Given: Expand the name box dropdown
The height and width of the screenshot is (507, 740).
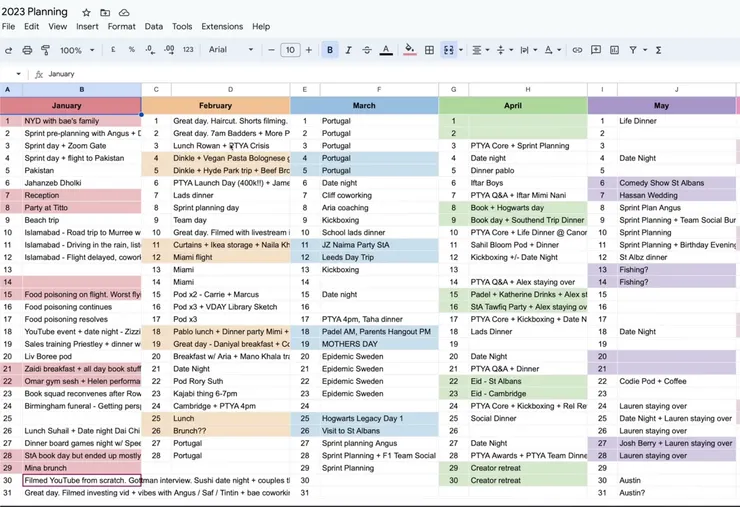Looking at the screenshot, I should pos(18,74).
